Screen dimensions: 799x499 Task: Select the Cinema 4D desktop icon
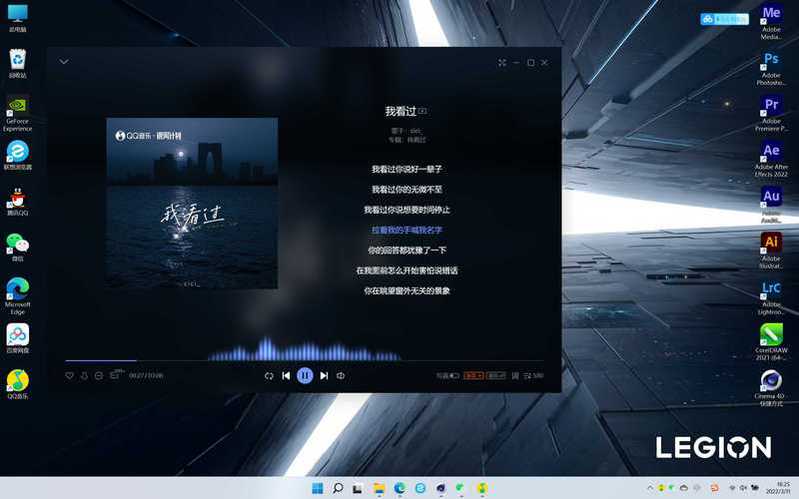[x=771, y=388]
